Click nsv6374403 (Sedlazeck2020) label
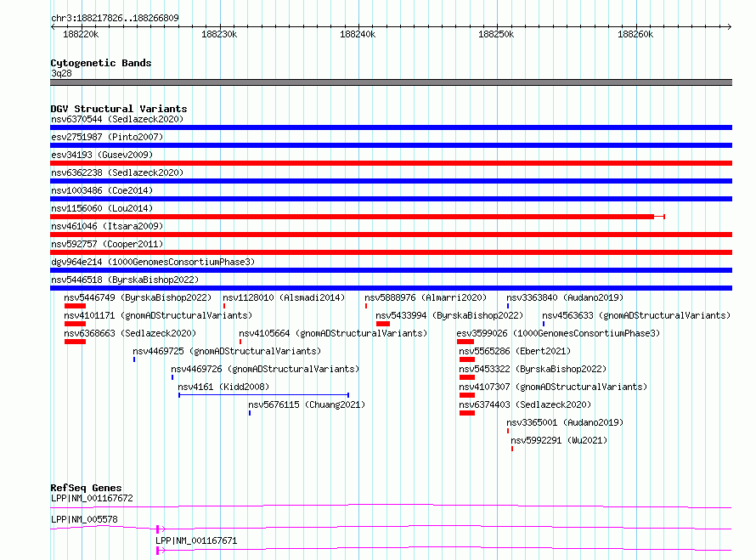Image resolution: width=756 pixels, height=560 pixels. pyautogui.click(x=525, y=404)
